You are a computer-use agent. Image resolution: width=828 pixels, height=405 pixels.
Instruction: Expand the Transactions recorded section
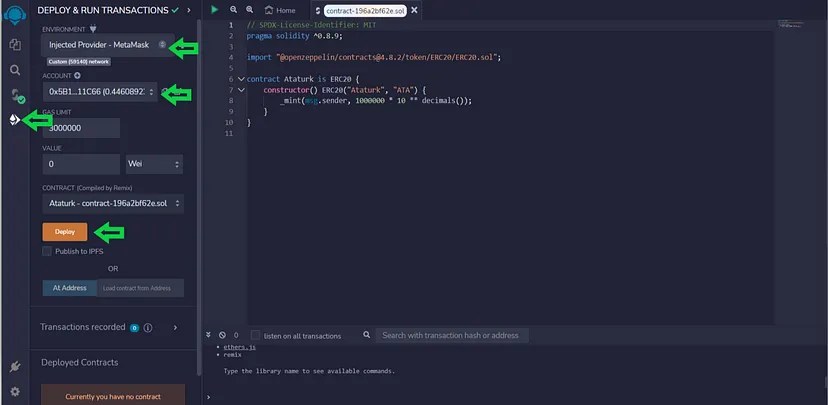pos(175,327)
